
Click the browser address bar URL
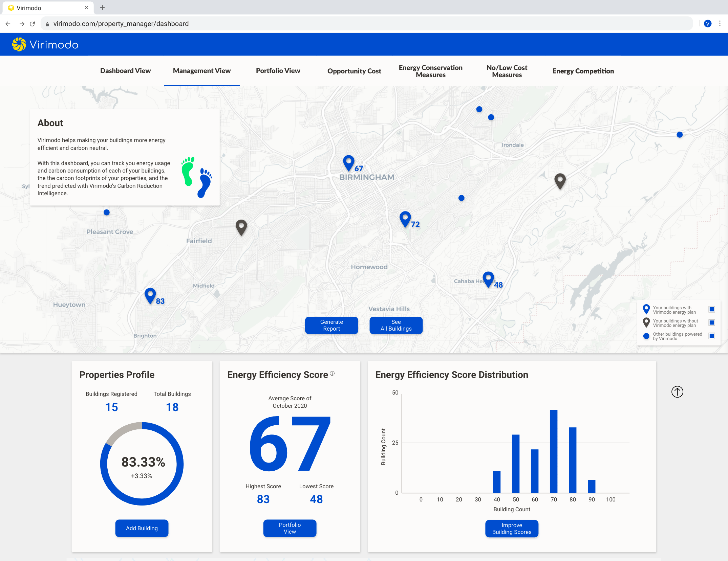pyautogui.click(x=121, y=24)
